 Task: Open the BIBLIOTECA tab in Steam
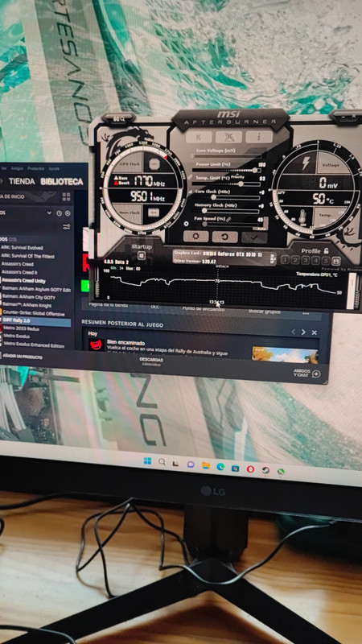point(62,182)
